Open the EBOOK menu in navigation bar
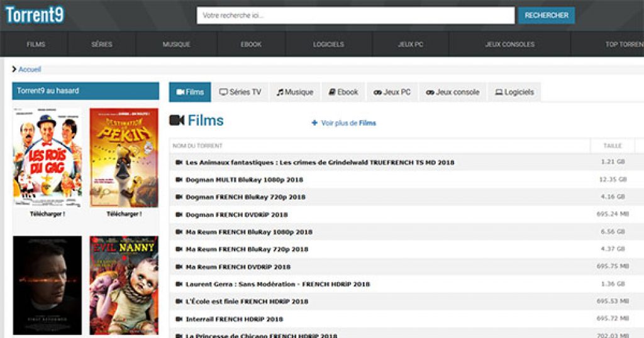 (251, 45)
